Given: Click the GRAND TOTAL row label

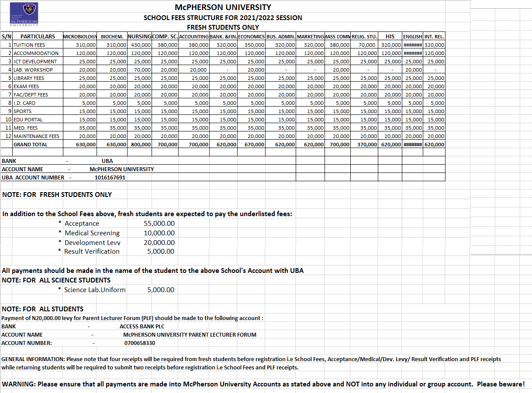Looking at the screenshot, I should coord(31,145).
